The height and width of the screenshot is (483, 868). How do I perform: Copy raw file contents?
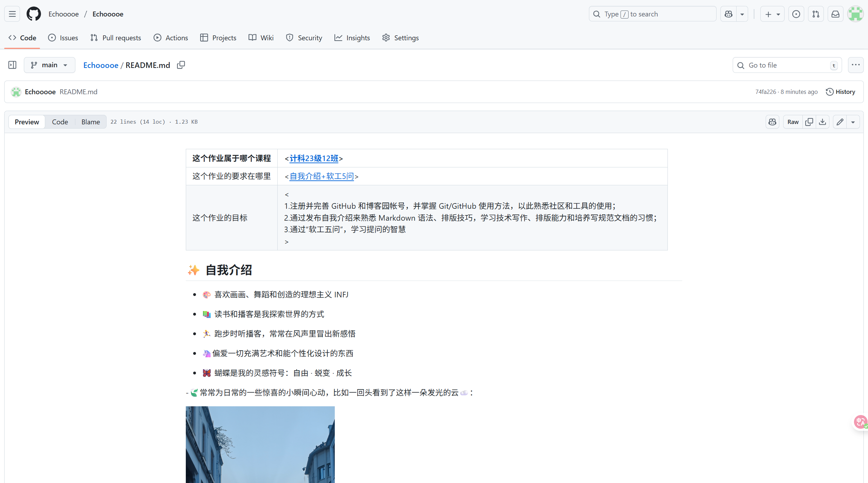click(809, 122)
